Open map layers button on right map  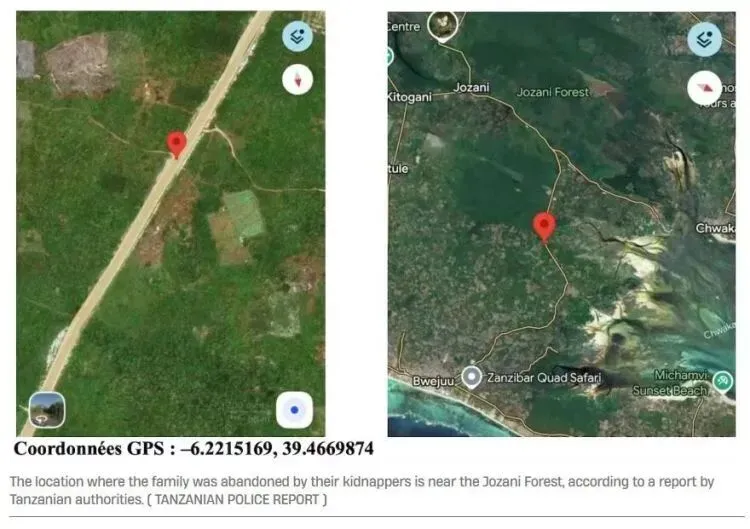[705, 39]
